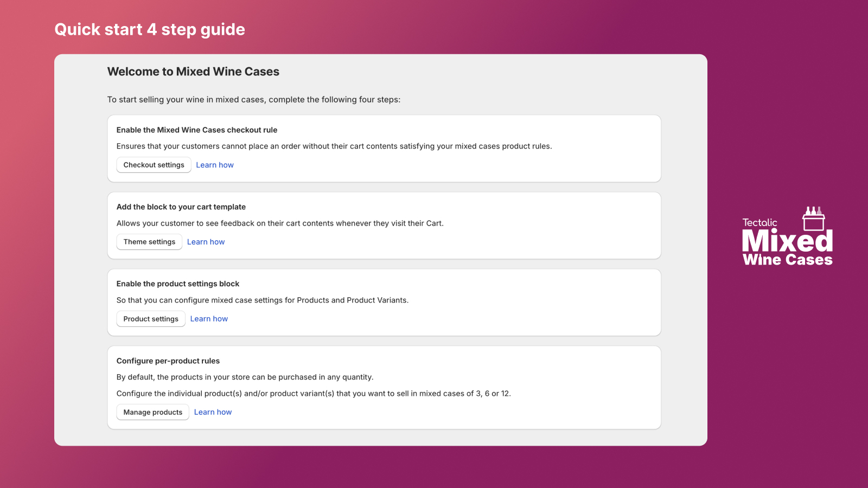Select the 'Welcome to Mixed Wine Cases' heading
The height and width of the screenshot is (488, 868).
193,72
